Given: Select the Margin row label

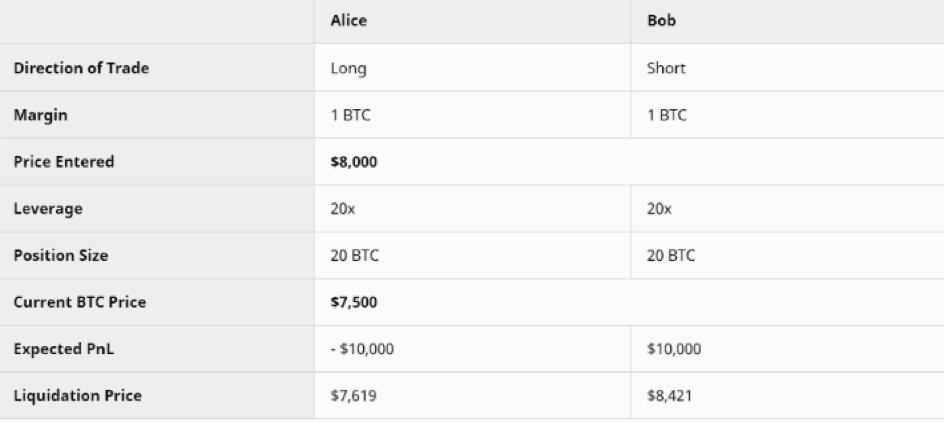Looking at the screenshot, I should pos(37,116).
